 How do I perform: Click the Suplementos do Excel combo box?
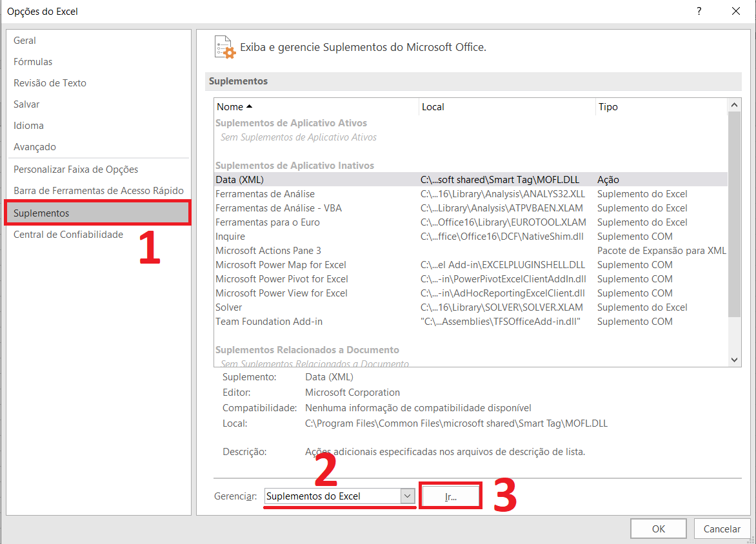tap(332, 496)
